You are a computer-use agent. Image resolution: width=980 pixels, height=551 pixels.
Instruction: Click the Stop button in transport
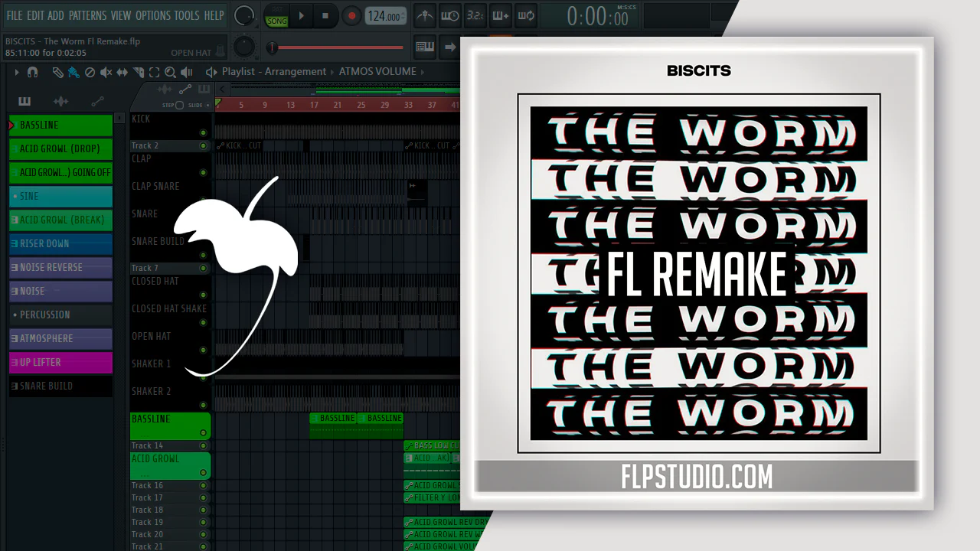(325, 15)
